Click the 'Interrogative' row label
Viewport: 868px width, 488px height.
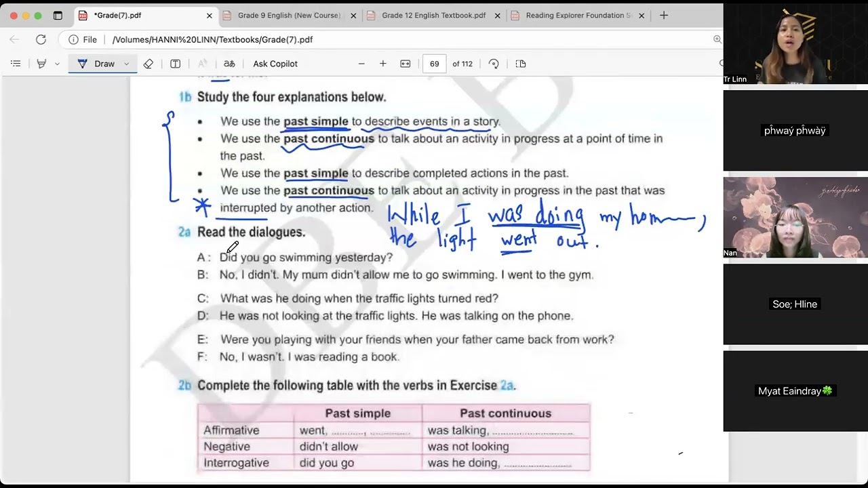(x=236, y=463)
